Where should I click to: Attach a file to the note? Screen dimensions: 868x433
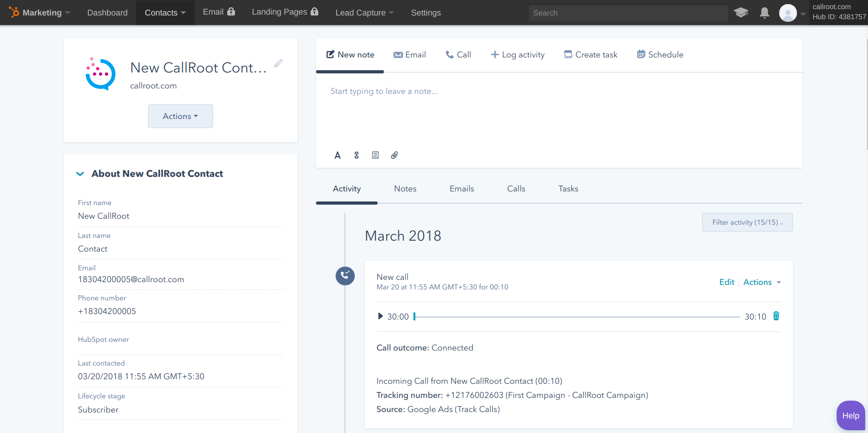click(394, 155)
